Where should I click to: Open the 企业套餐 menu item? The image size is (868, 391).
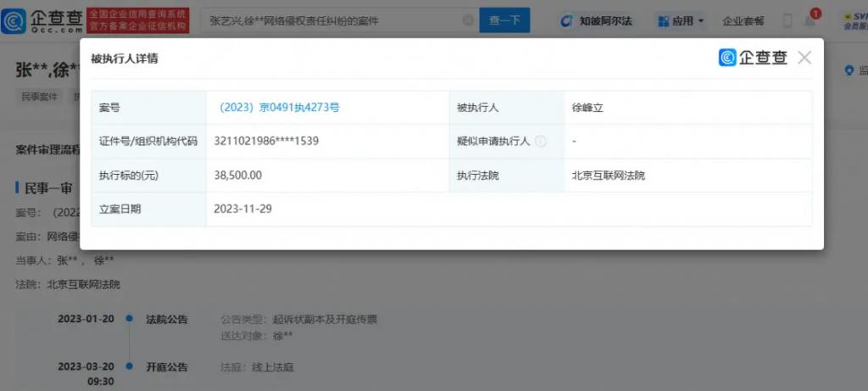tap(743, 20)
